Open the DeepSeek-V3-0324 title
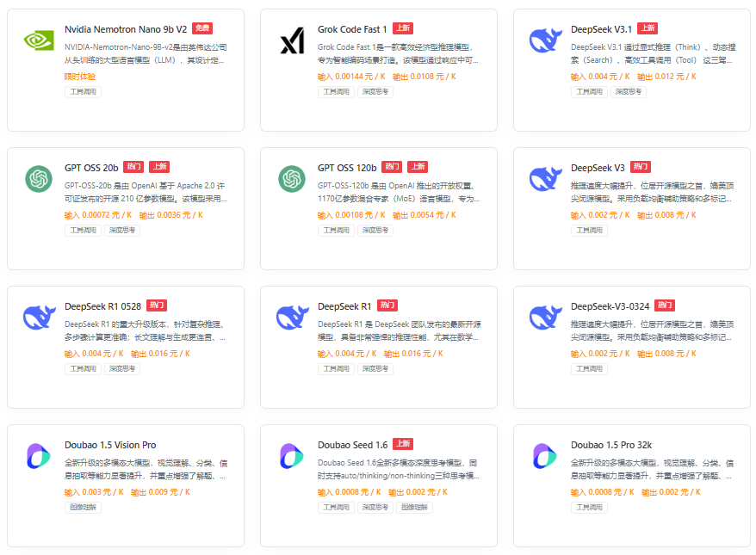Viewport: 756px width, 555px height. [610, 306]
